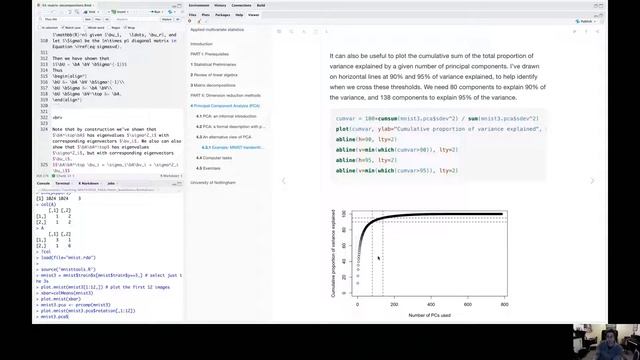The width and height of the screenshot is (640, 360).
Task: Click the Replace button in find bar
Action: 167,19
